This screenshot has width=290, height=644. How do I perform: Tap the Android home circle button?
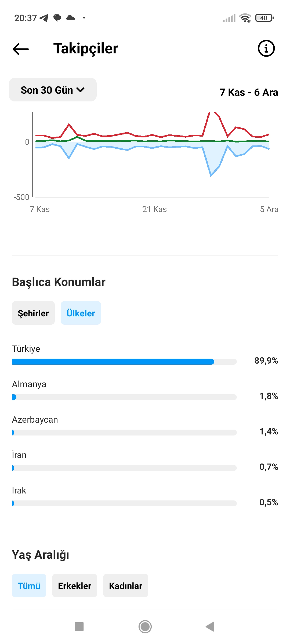coord(145,627)
